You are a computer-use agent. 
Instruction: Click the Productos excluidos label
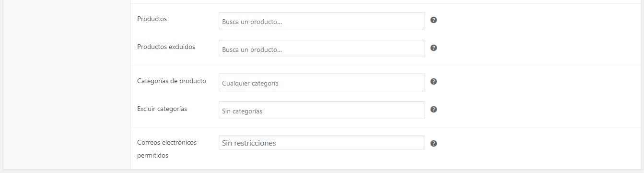166,47
